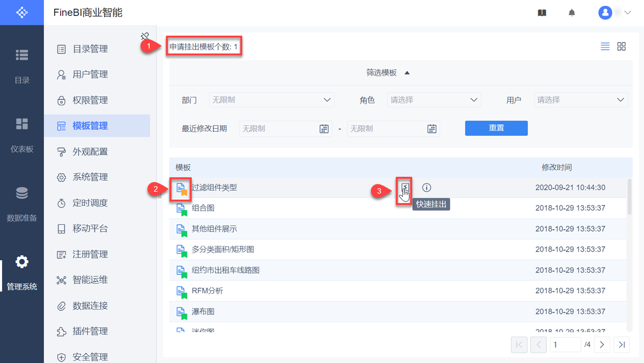The image size is (644, 363).
Task: Collapse the 筛选模板 filter panel
Action: tap(388, 73)
